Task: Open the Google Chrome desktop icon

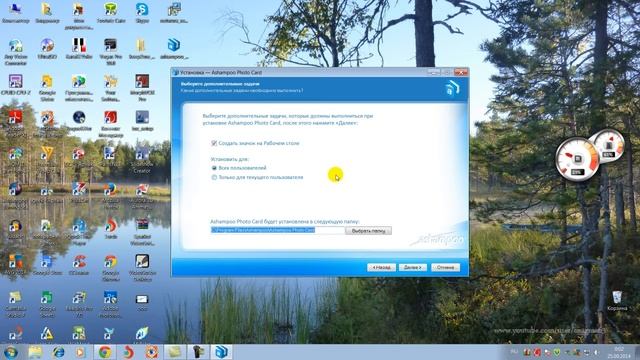Action: 110,267
